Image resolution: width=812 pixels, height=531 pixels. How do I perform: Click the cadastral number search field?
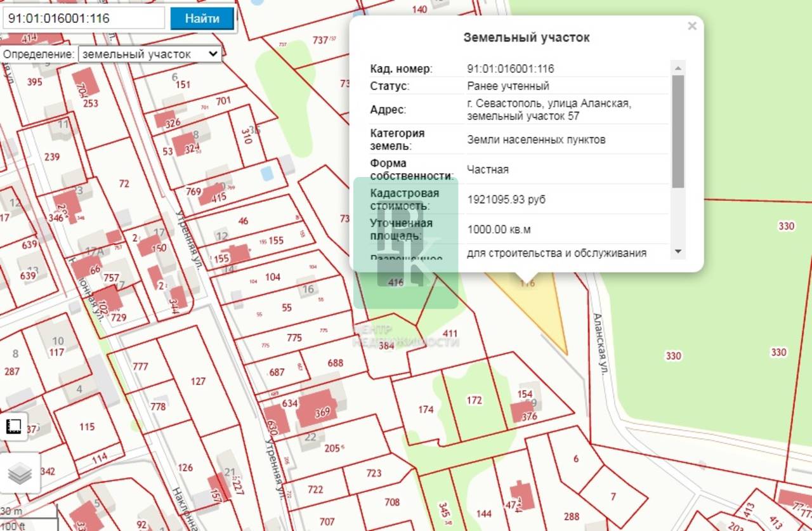(84, 18)
